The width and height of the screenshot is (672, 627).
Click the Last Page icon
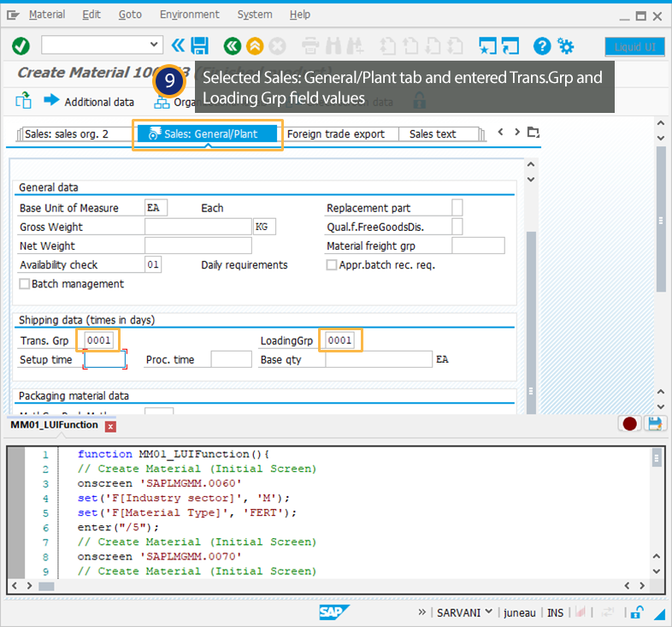[x=455, y=46]
